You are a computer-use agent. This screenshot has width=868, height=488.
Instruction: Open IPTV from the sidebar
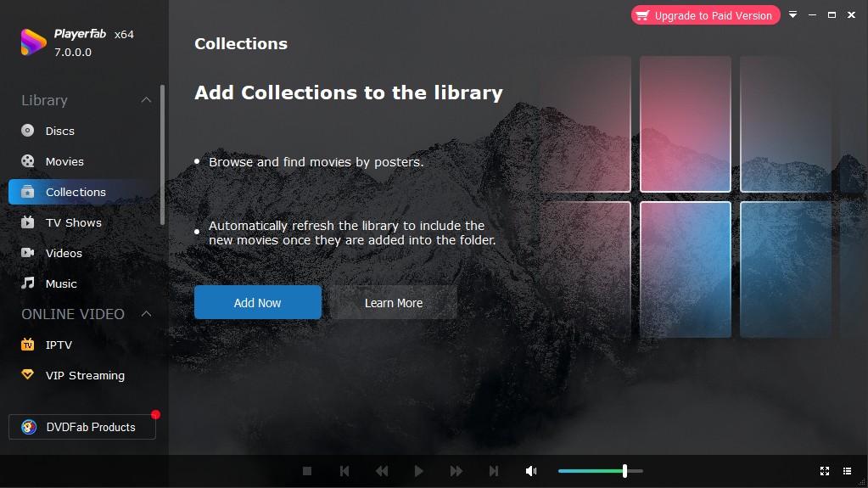pos(28,345)
